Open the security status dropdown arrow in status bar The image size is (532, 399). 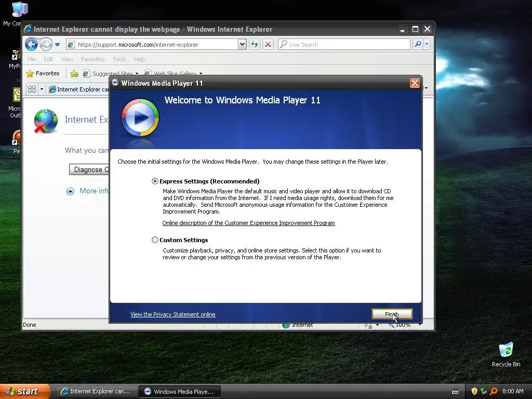click(x=377, y=325)
